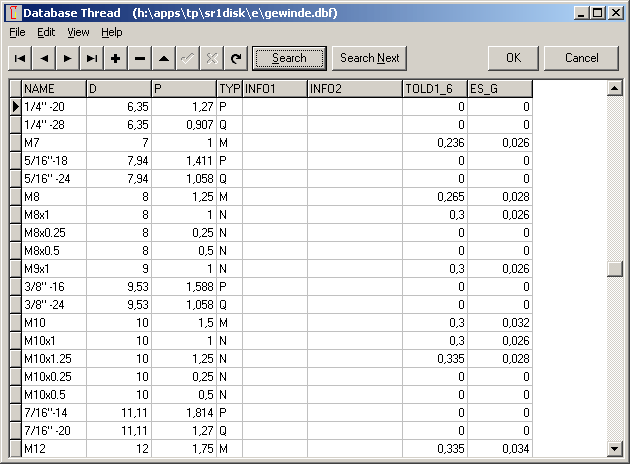Insert a new record with plus button

click(116, 58)
